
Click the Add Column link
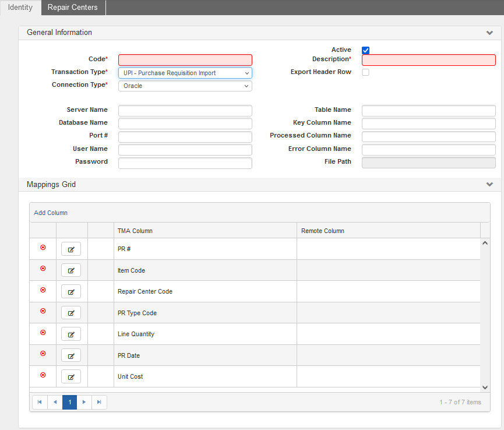tap(51, 213)
